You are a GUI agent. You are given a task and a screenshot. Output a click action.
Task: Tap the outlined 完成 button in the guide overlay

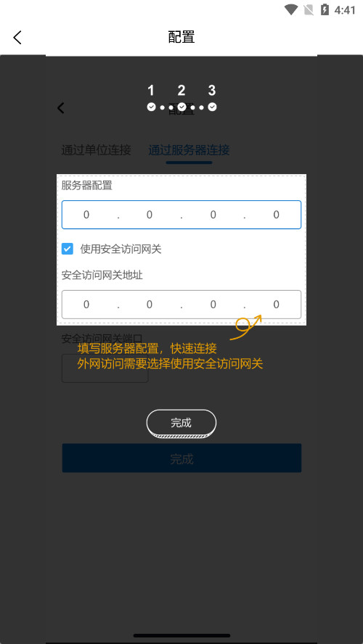pos(181,423)
